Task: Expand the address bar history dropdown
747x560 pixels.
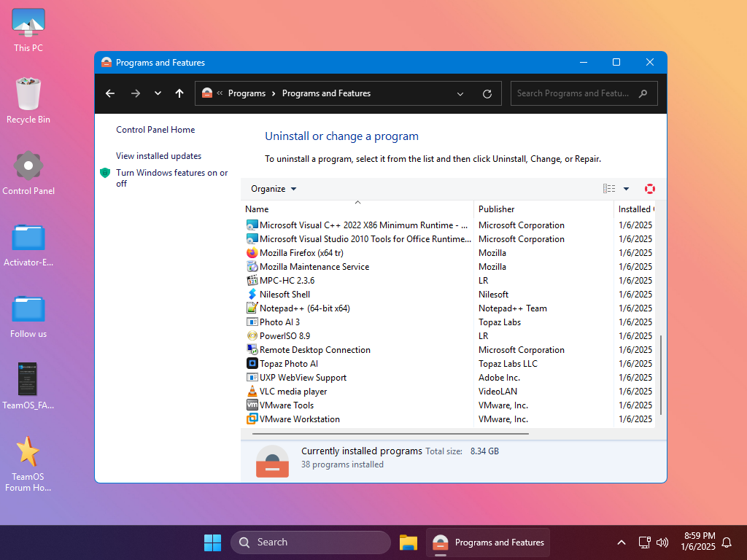Action: point(460,94)
